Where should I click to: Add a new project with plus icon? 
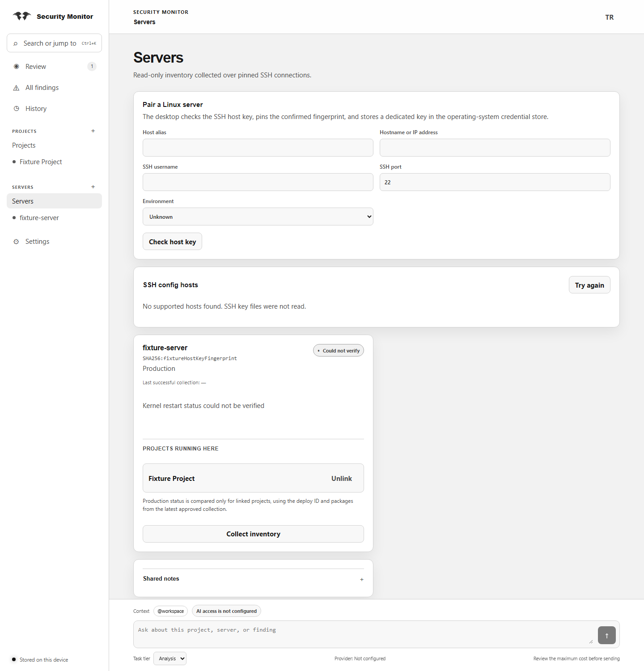click(93, 131)
